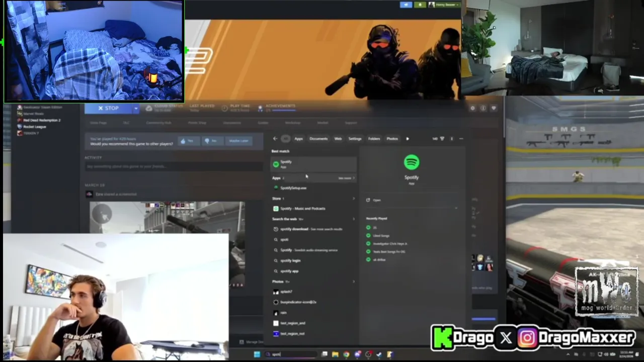
Task: Choose Spotify - Swedish audio streaming service suggestion
Action: 314,250
